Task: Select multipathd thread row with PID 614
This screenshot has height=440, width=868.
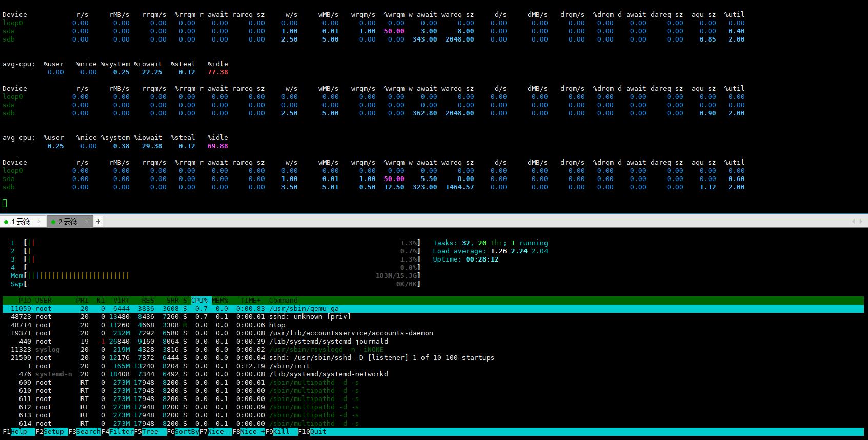Action: [x=433, y=424]
